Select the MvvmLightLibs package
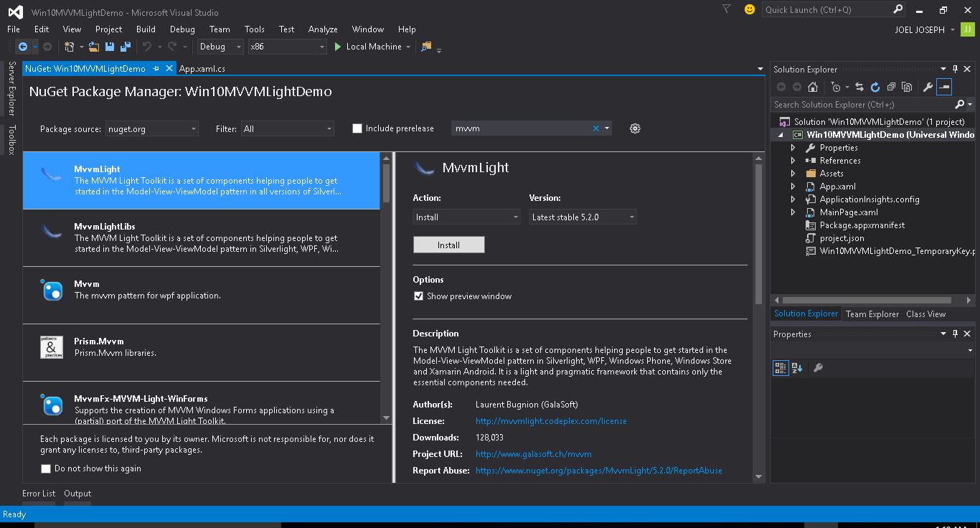Image resolution: width=980 pixels, height=528 pixels. (202, 237)
